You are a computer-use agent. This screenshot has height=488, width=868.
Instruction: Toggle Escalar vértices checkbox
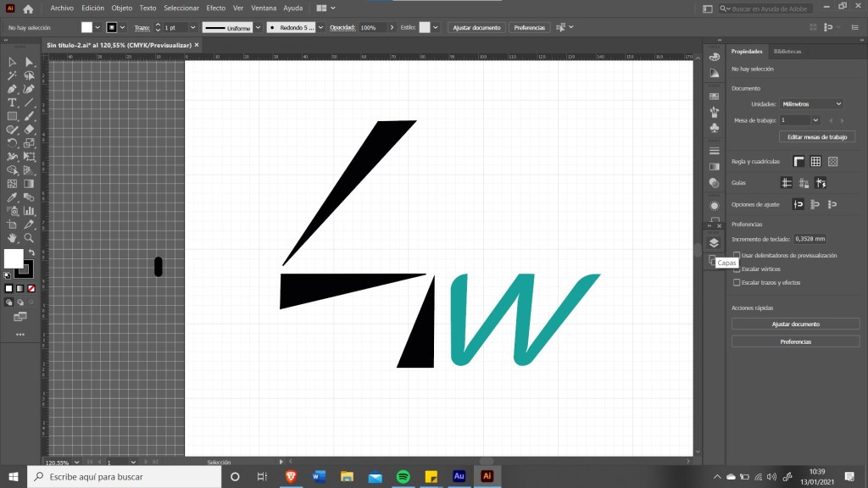tap(737, 269)
